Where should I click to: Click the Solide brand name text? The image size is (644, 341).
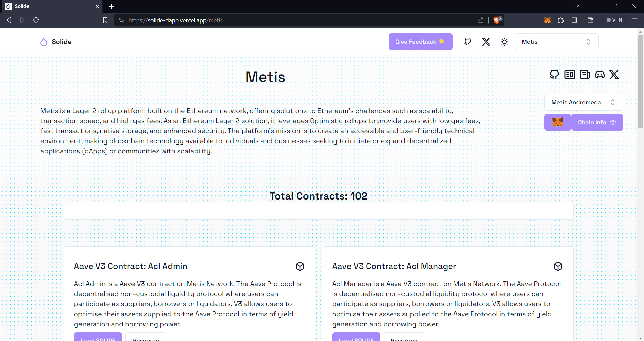click(x=62, y=42)
